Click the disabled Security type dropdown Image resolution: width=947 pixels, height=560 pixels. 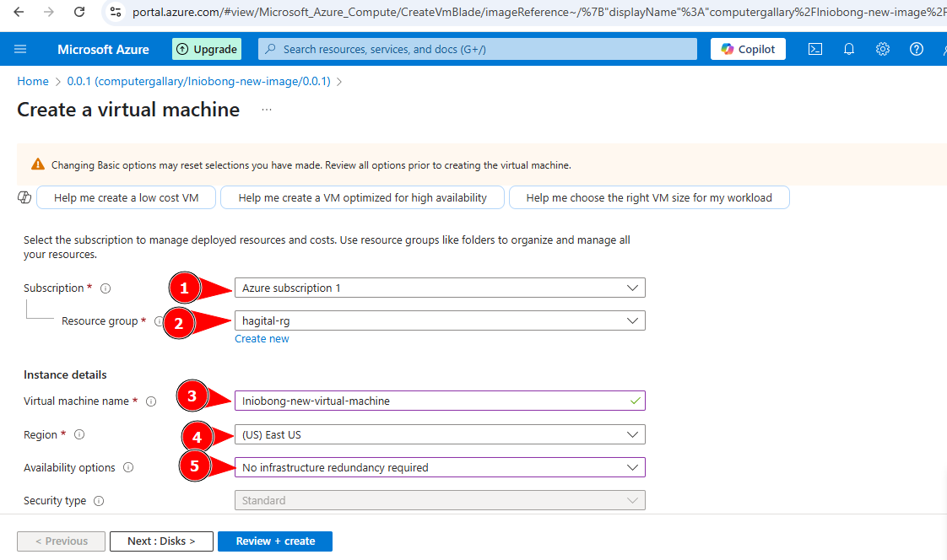[440, 500]
